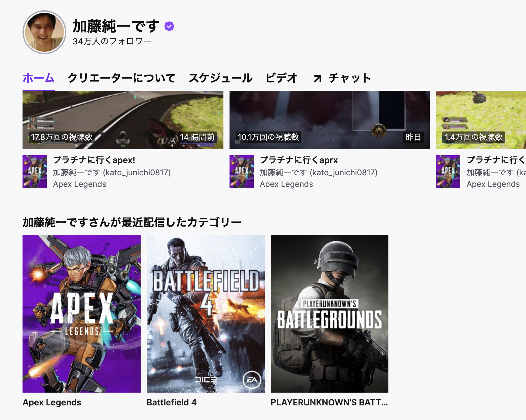Play the video with 17.8万回の視聴数

(x=123, y=120)
